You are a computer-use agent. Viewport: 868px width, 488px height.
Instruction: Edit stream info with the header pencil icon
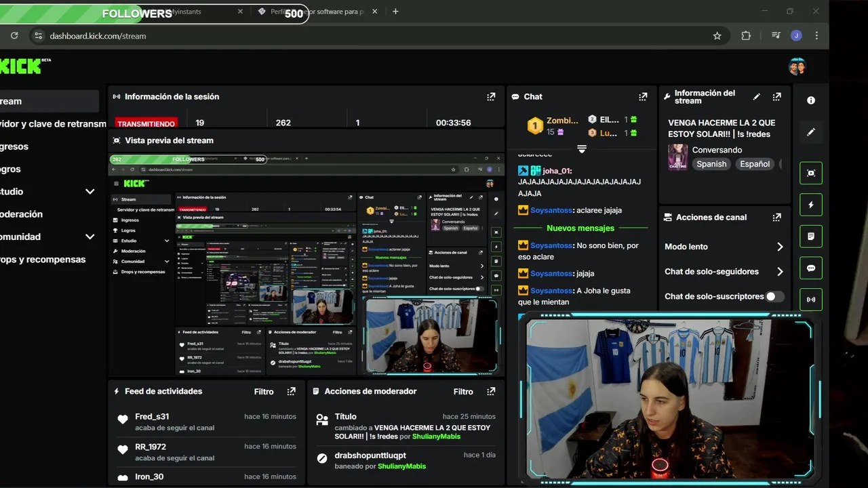(x=757, y=97)
